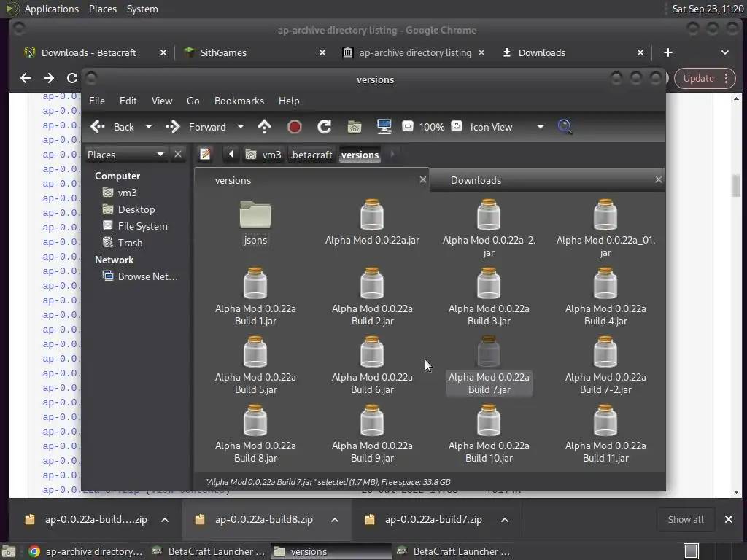Screen dimensions: 747x560
Task: Go up to parent folder arrow
Action: pos(264,127)
